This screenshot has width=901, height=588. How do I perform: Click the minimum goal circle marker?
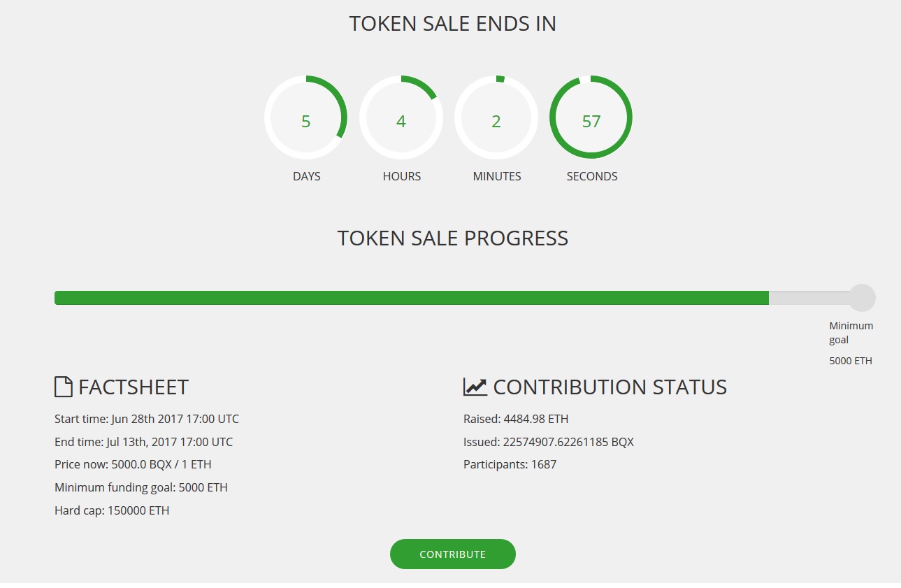861,298
